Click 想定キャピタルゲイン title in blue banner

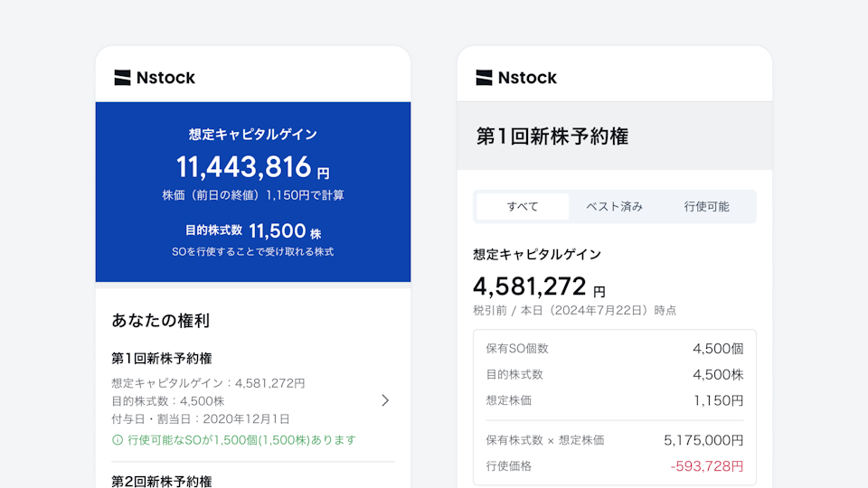click(252, 135)
